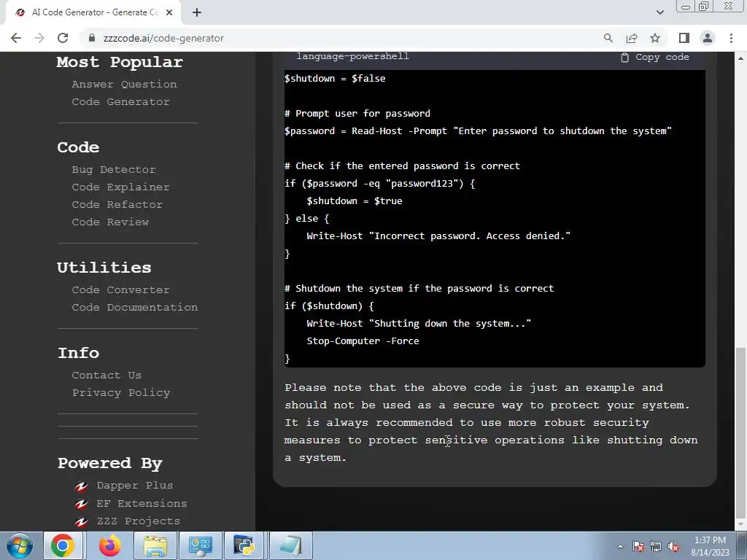
Task: Open the Code Documentation link
Action: point(135,308)
